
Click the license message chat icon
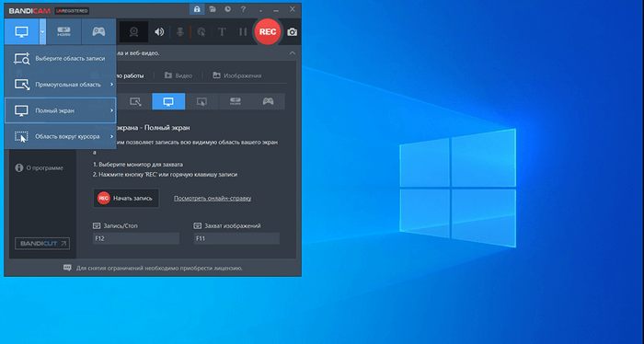67,268
